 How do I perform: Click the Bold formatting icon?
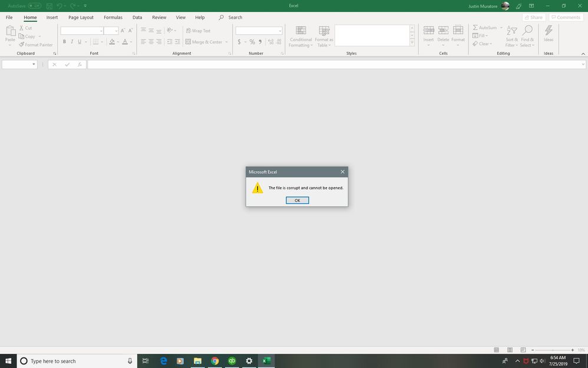[64, 42]
